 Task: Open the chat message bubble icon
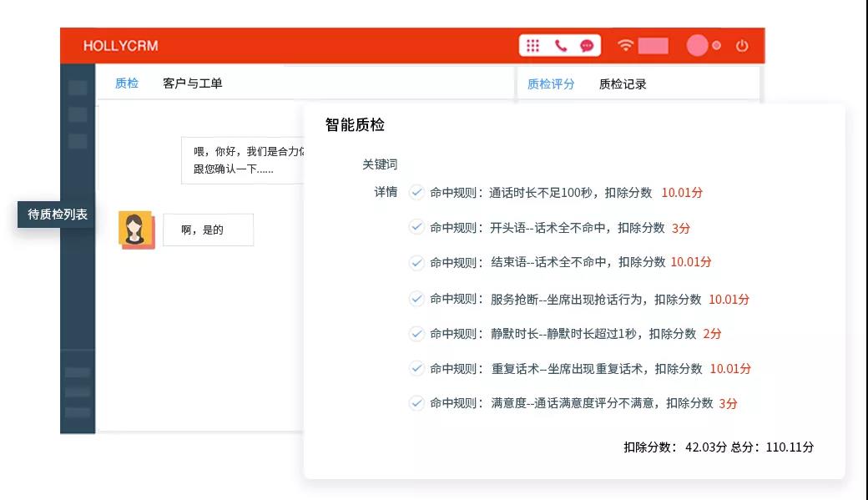[x=587, y=45]
